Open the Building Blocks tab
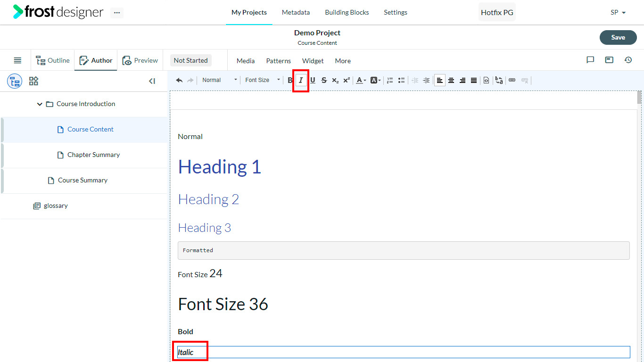 click(x=347, y=12)
